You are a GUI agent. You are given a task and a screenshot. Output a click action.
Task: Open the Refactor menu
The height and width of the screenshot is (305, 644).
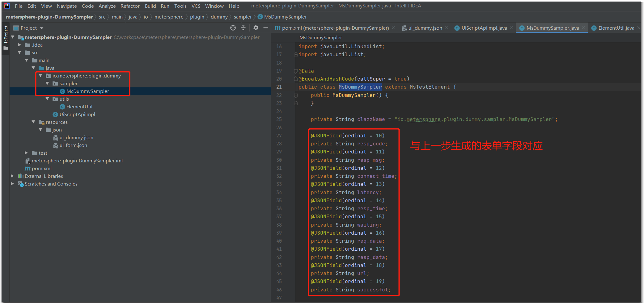(x=130, y=6)
